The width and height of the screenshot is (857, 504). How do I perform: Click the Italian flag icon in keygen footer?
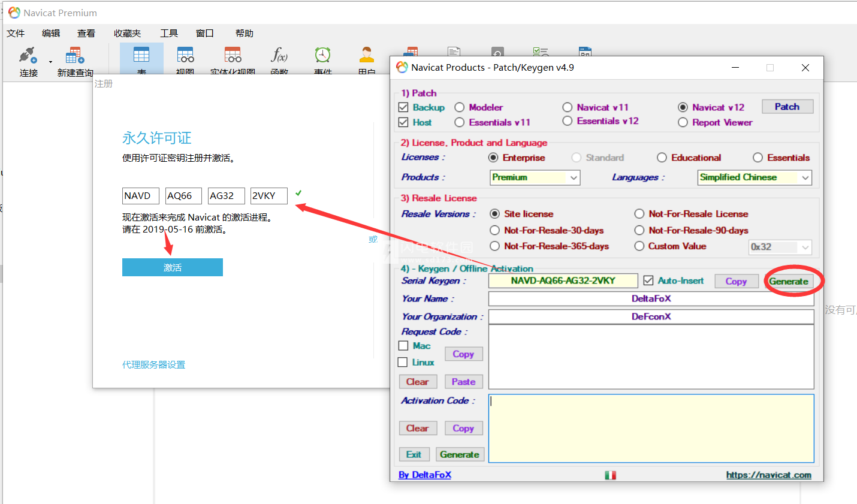[610, 475]
